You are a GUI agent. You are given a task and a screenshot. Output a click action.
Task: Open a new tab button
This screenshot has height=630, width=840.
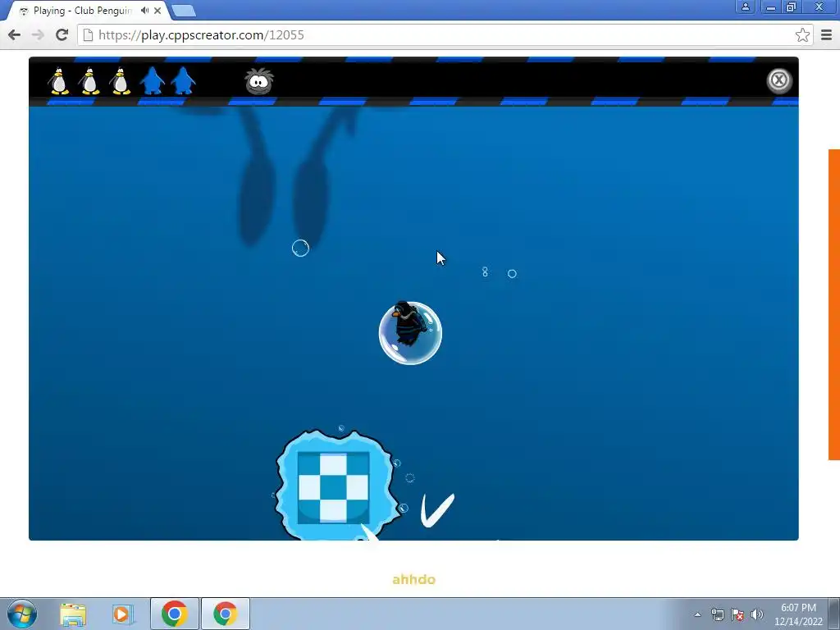pos(184,11)
